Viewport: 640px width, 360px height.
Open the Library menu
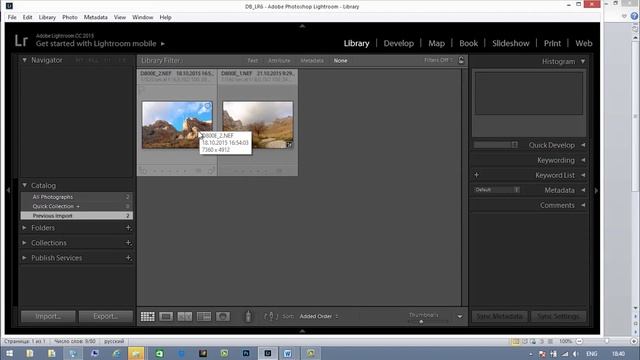[47, 17]
